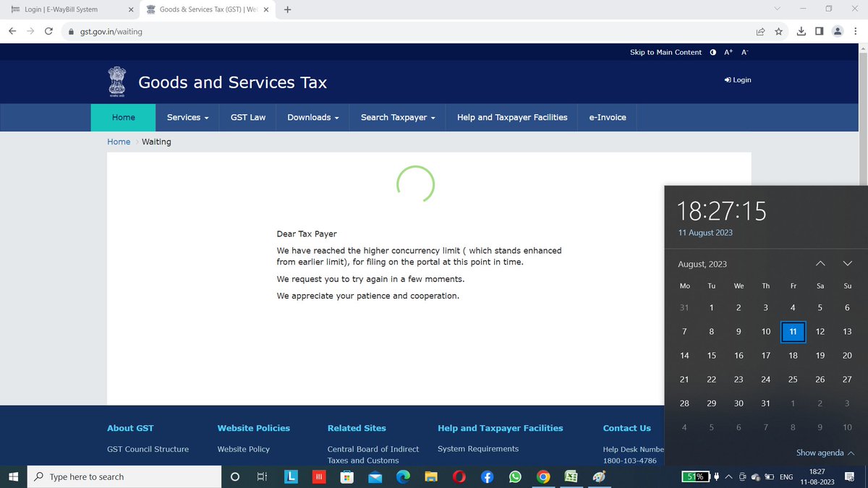Open the Chrome downloads icon
The width and height of the screenshot is (868, 488).
pos(801,31)
